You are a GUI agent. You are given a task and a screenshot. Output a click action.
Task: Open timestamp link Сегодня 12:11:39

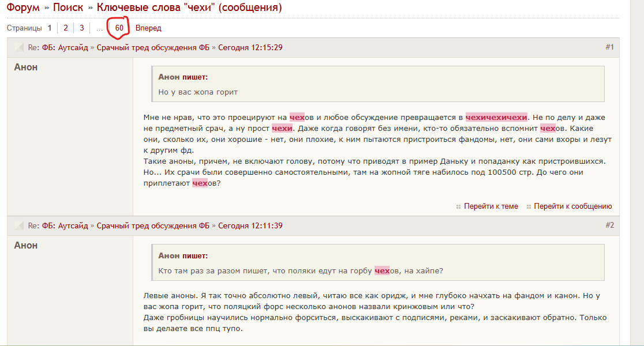[x=250, y=225]
